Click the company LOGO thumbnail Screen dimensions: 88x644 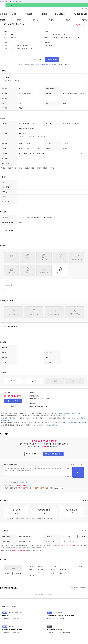13,568
